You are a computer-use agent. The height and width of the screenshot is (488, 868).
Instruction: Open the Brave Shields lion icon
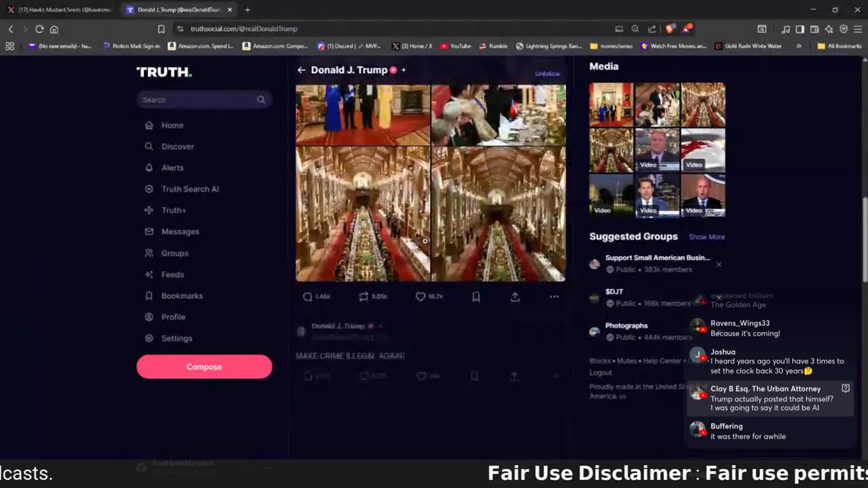coord(670,28)
